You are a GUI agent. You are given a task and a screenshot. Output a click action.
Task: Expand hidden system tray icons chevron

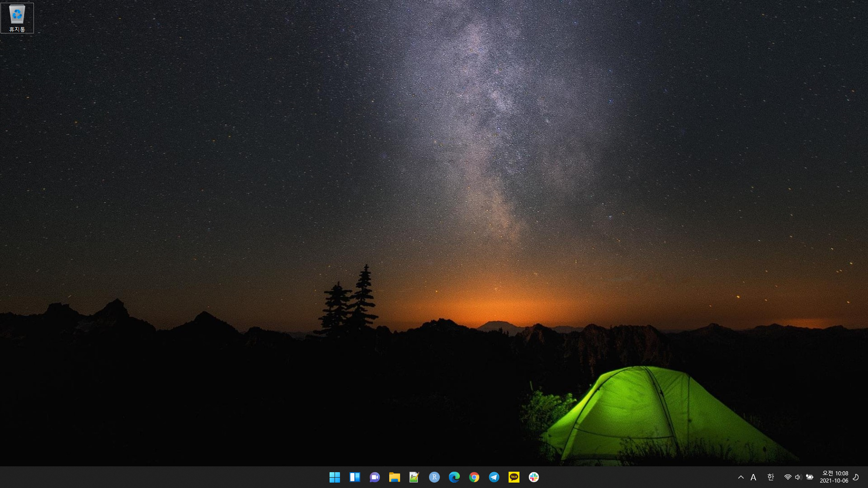[x=741, y=477]
